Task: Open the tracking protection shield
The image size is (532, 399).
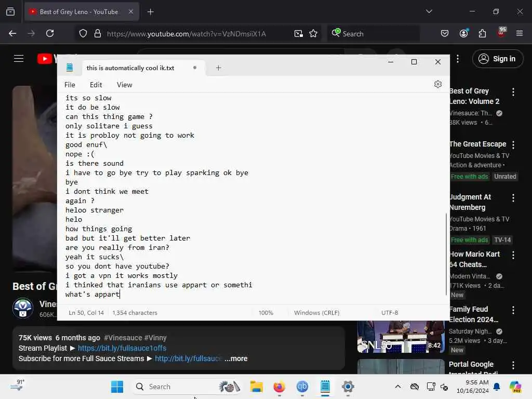Action: (x=83, y=34)
